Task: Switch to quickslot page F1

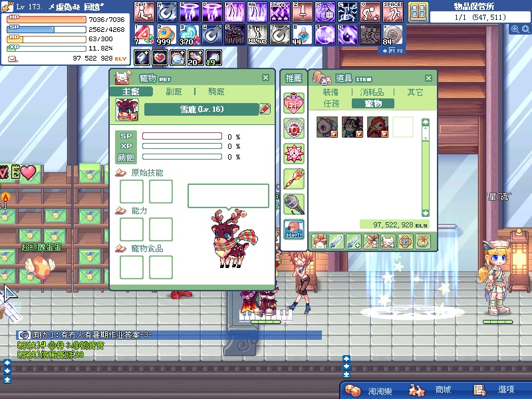Action: point(392,51)
